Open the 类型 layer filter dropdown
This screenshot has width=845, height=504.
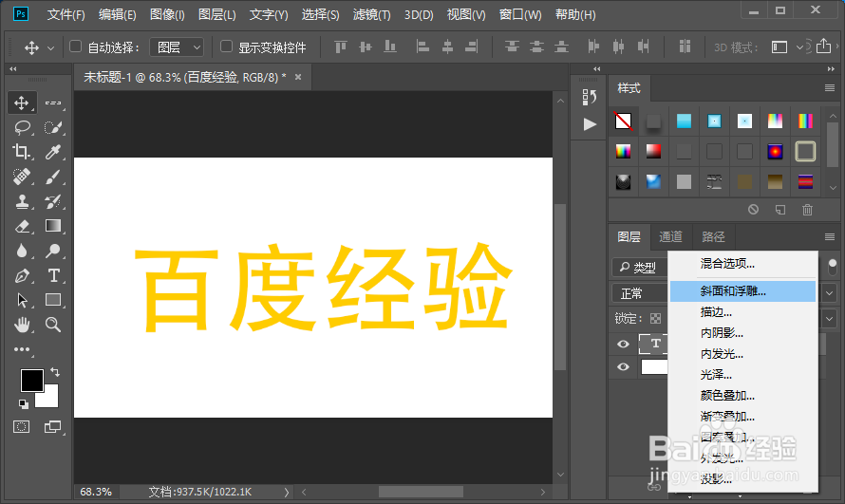click(x=640, y=267)
